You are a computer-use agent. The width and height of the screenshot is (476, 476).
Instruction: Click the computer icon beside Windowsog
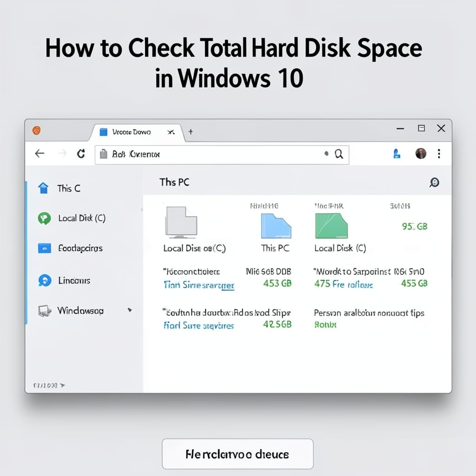point(45,311)
